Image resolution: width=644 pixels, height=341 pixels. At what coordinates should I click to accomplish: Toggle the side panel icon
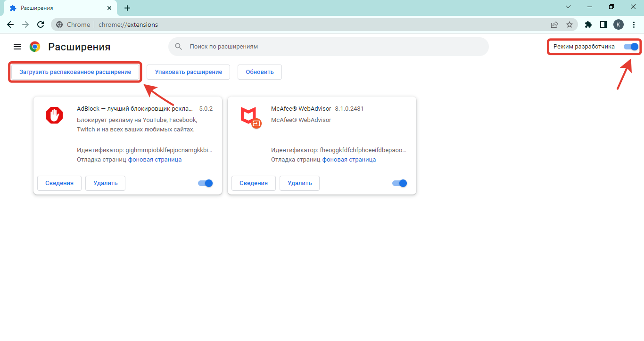(x=603, y=24)
